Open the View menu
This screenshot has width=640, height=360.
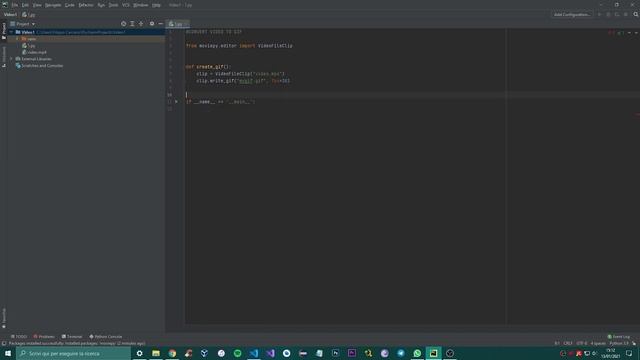37,5
